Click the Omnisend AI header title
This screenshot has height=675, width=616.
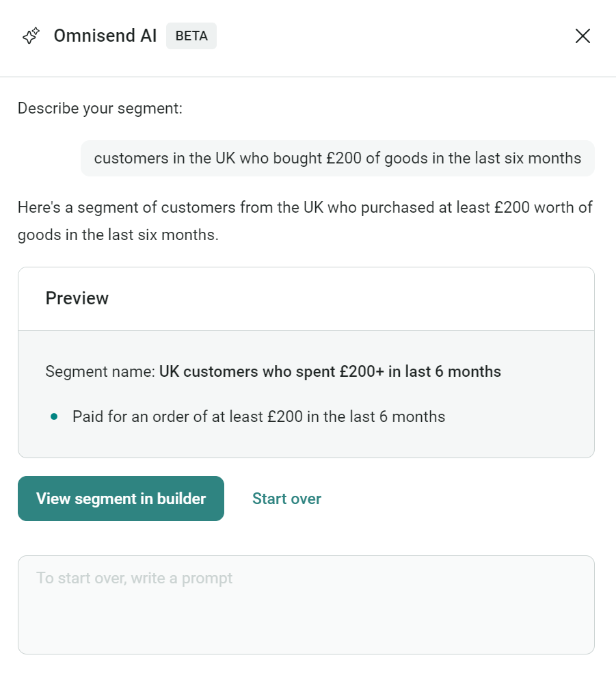point(105,36)
